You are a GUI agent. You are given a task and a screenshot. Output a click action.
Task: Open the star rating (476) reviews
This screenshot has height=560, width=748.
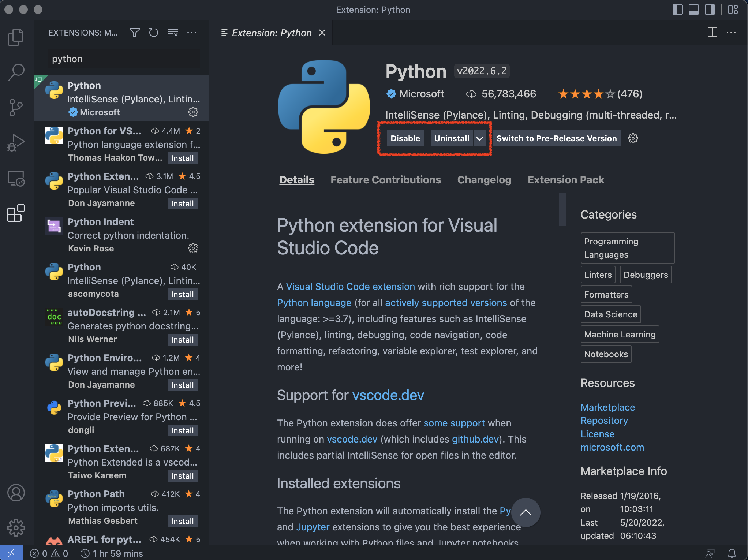point(600,94)
